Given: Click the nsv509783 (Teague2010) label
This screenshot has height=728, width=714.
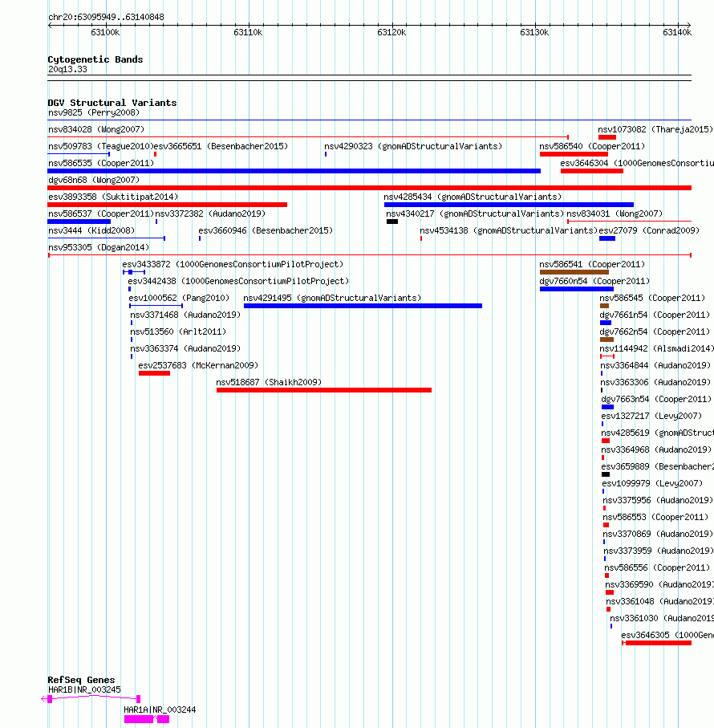Looking at the screenshot, I should click(x=100, y=146).
